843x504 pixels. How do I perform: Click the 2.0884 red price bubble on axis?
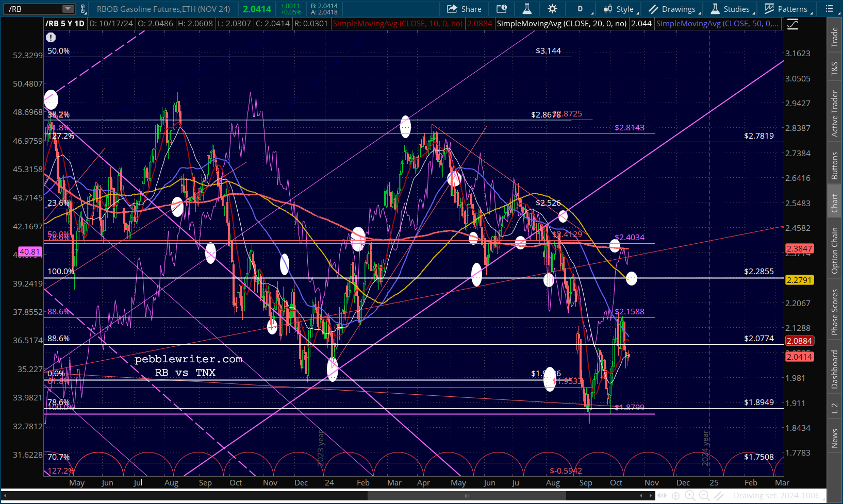(x=799, y=341)
